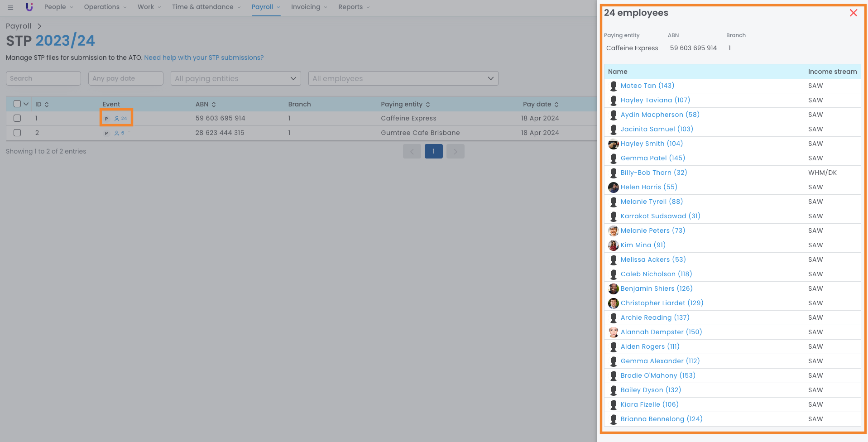This screenshot has width=868, height=442.
Task: Expand the bulk select chevron in header
Action: tap(26, 104)
